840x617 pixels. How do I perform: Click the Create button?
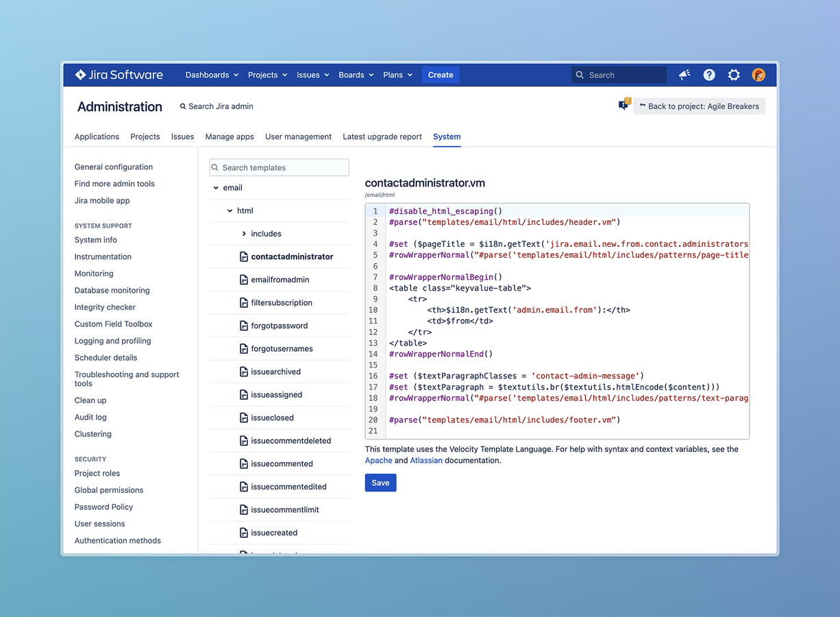click(441, 75)
